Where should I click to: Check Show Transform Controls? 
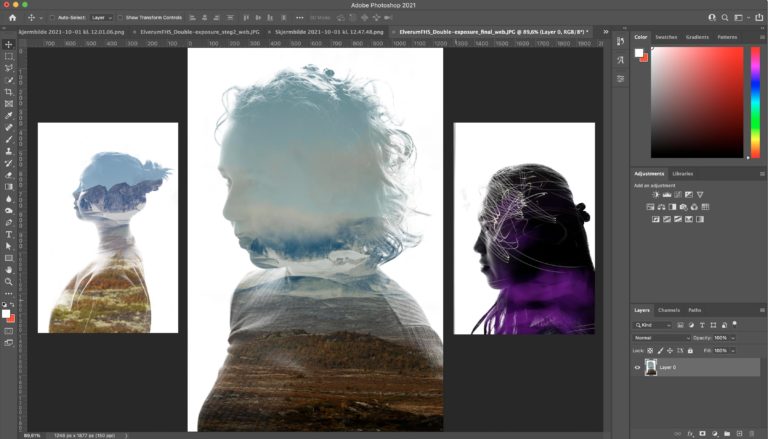(121, 18)
